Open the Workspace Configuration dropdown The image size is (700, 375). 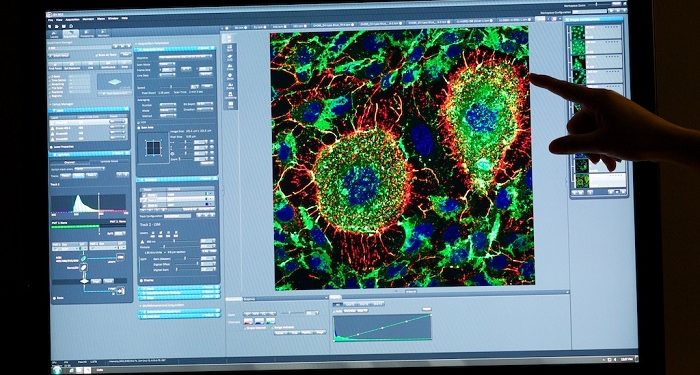tap(590, 11)
